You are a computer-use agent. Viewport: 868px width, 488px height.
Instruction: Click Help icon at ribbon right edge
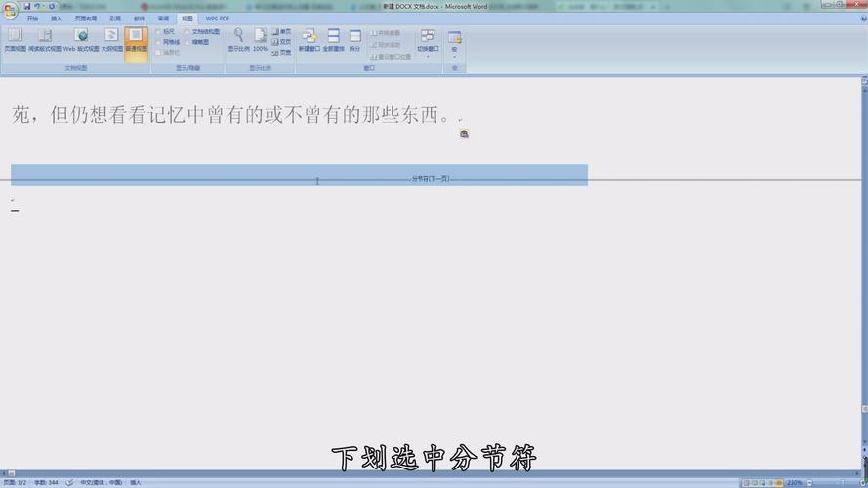pos(863,19)
